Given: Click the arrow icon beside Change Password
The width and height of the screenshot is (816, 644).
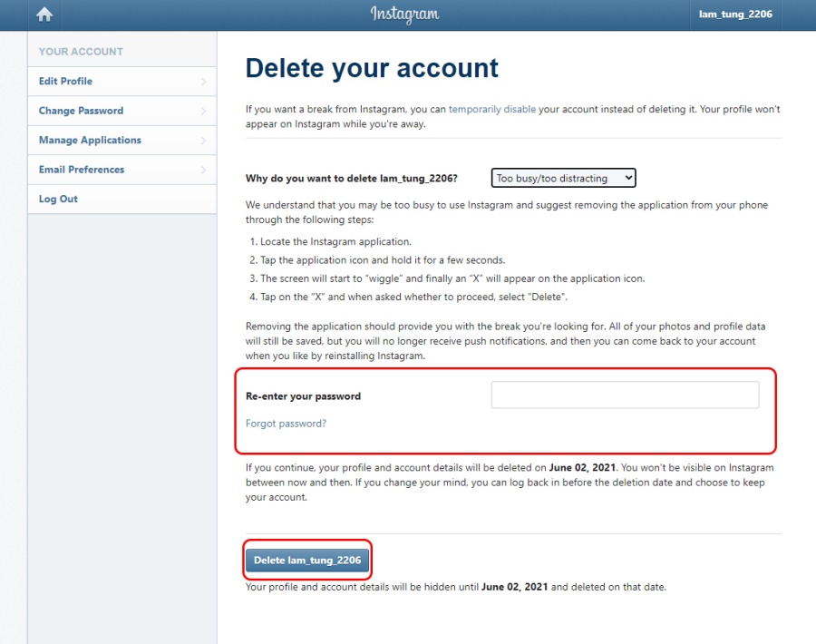Looking at the screenshot, I should tap(203, 111).
